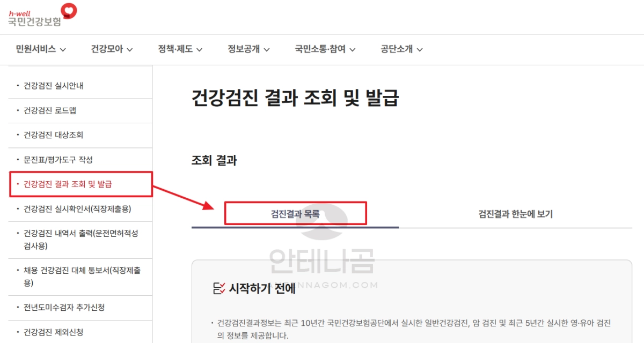Click the page title 건강검진 결과 조회 및 발급

point(295,98)
